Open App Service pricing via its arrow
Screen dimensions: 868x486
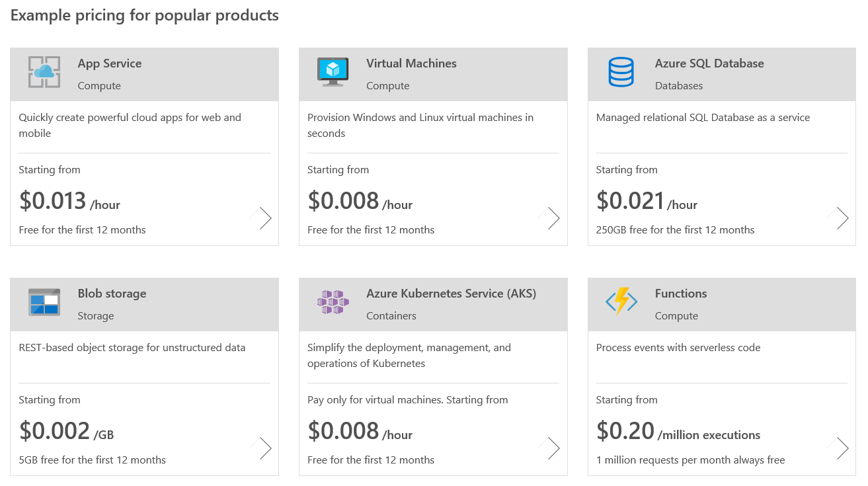[x=262, y=218]
